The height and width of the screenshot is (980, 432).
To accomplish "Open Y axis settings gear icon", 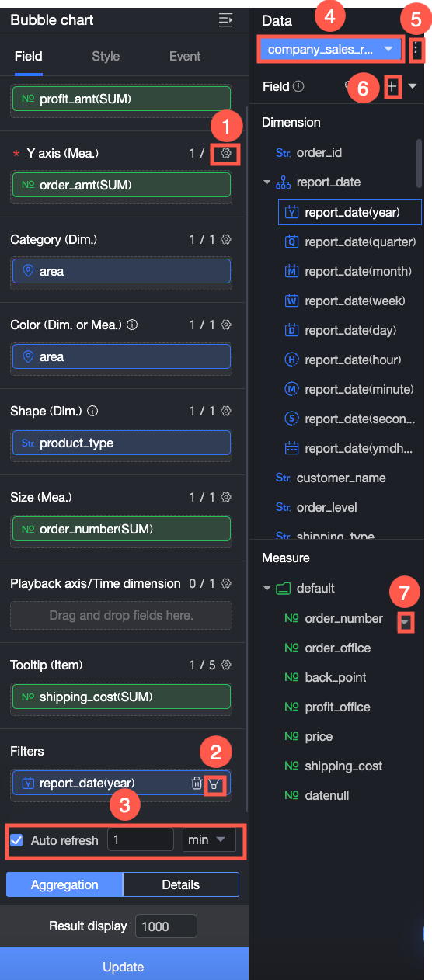I will tap(226, 154).
